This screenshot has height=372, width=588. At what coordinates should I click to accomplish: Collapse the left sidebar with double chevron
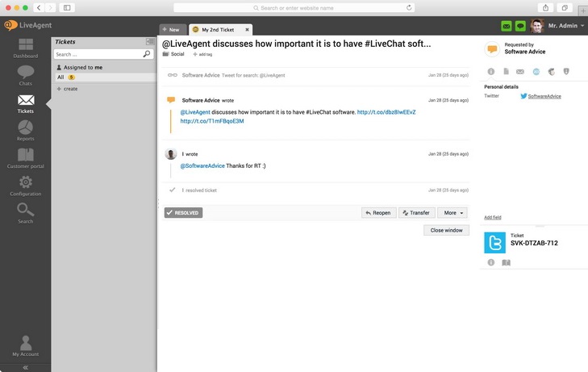[26, 367]
